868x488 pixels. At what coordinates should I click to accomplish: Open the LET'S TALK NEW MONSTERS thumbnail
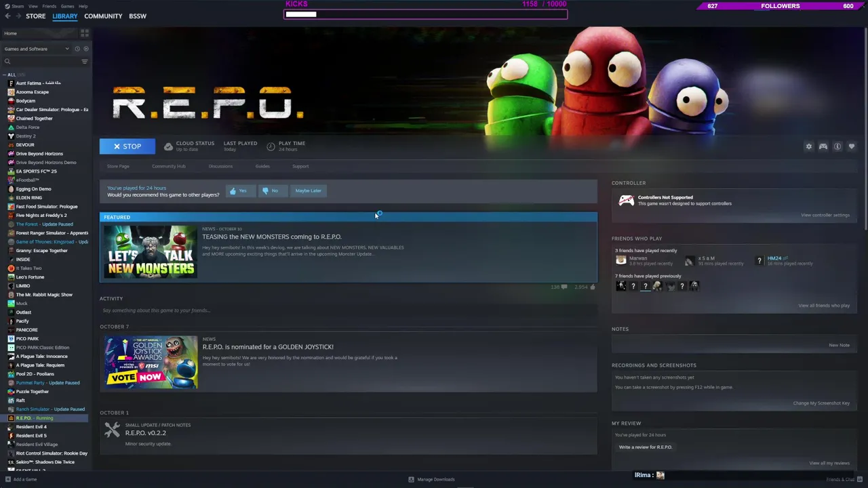pos(151,252)
